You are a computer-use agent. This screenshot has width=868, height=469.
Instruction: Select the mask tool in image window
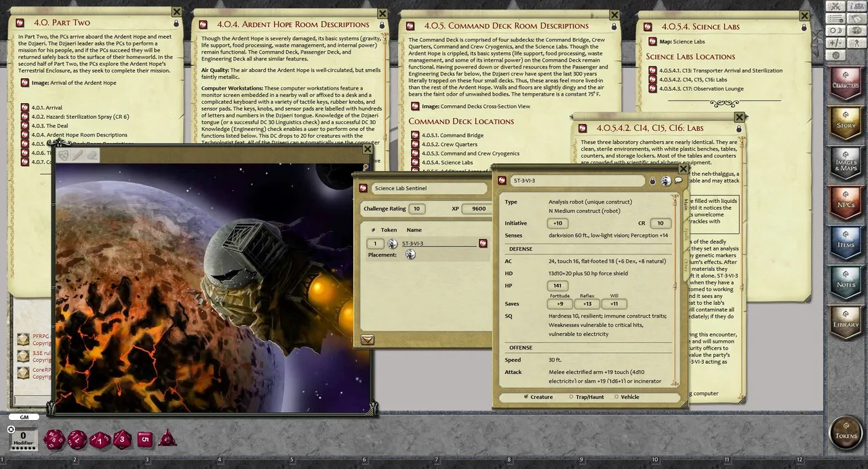click(x=63, y=155)
